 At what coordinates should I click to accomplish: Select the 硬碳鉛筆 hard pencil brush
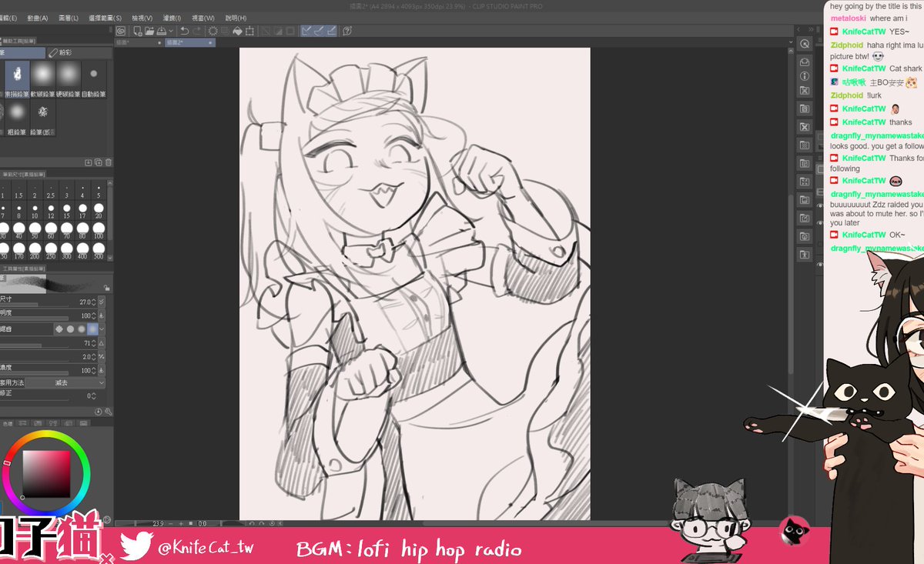point(69,79)
